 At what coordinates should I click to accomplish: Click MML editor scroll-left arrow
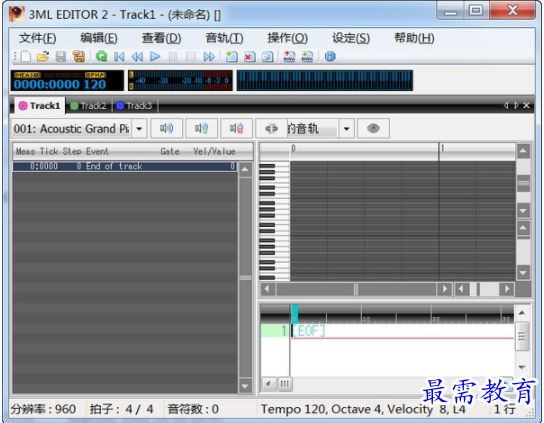[268, 384]
